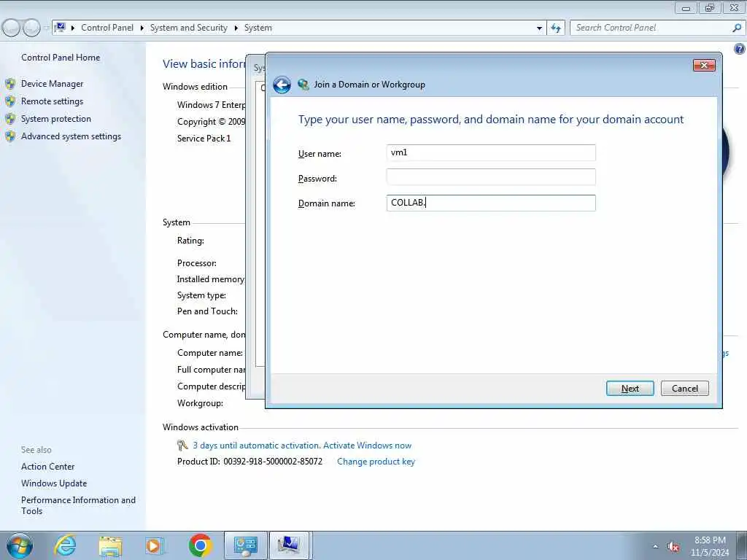
Task: Open Action Center link
Action: click(x=47, y=467)
